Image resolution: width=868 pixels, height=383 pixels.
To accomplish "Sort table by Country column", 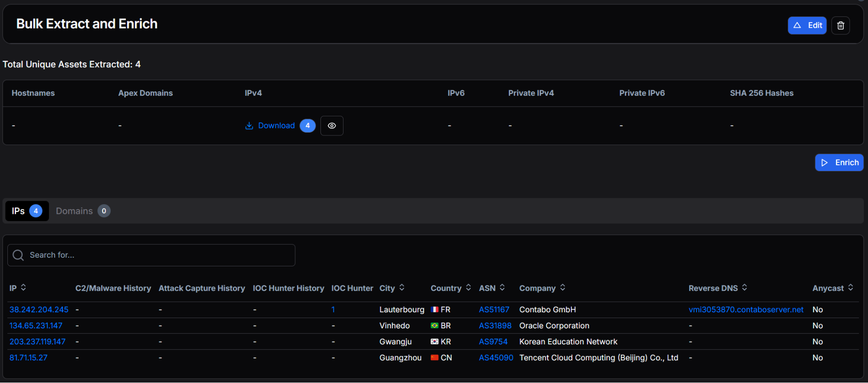I will click(468, 288).
